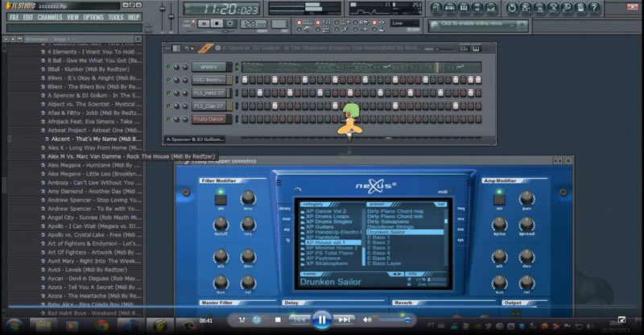The height and width of the screenshot is (335, 644).
Task: Expand XP Dance Vol.2 category folder
Action: click(324, 211)
